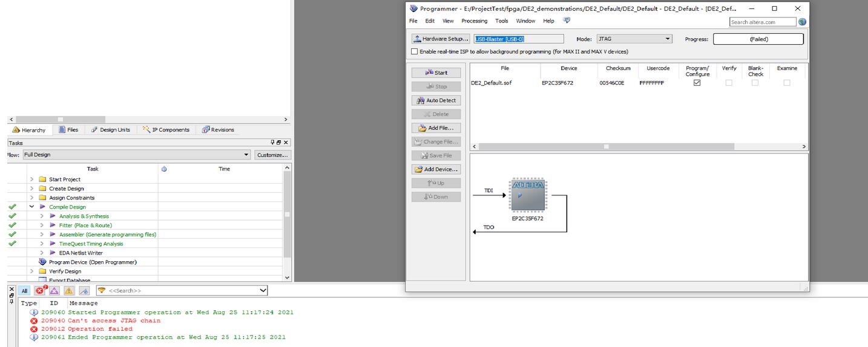
Task: Switch to the IP Components tab
Action: [166, 130]
